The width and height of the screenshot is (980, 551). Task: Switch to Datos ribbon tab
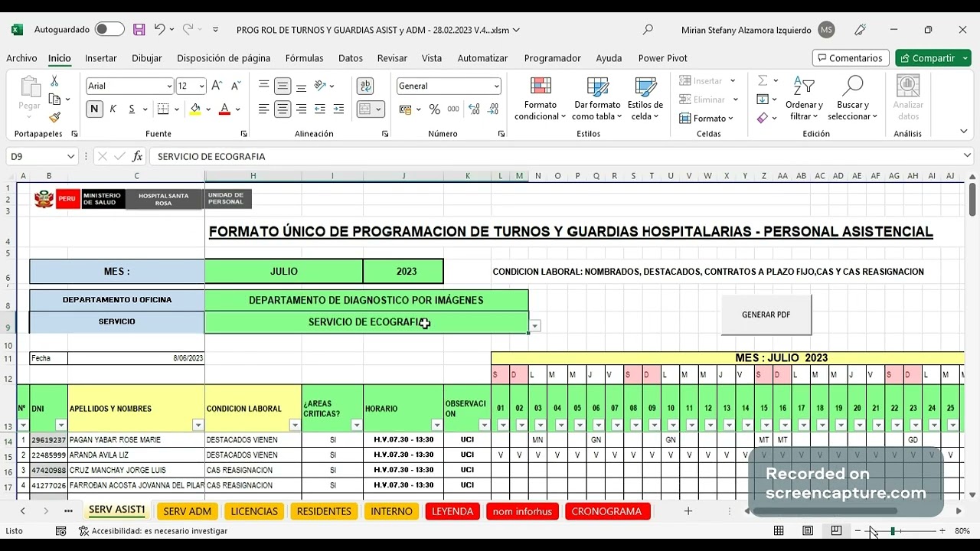pyautogui.click(x=351, y=58)
